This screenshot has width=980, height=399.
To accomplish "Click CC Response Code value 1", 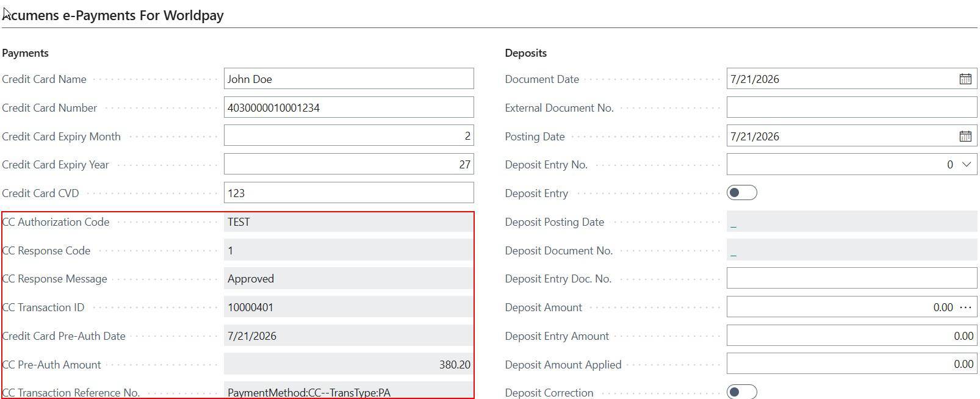I will pyautogui.click(x=348, y=250).
